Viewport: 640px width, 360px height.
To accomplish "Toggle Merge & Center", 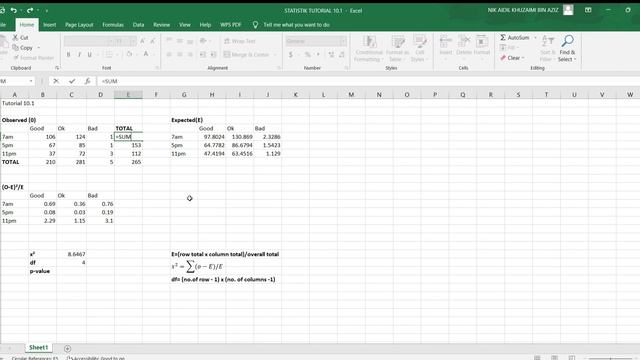I will (x=247, y=54).
